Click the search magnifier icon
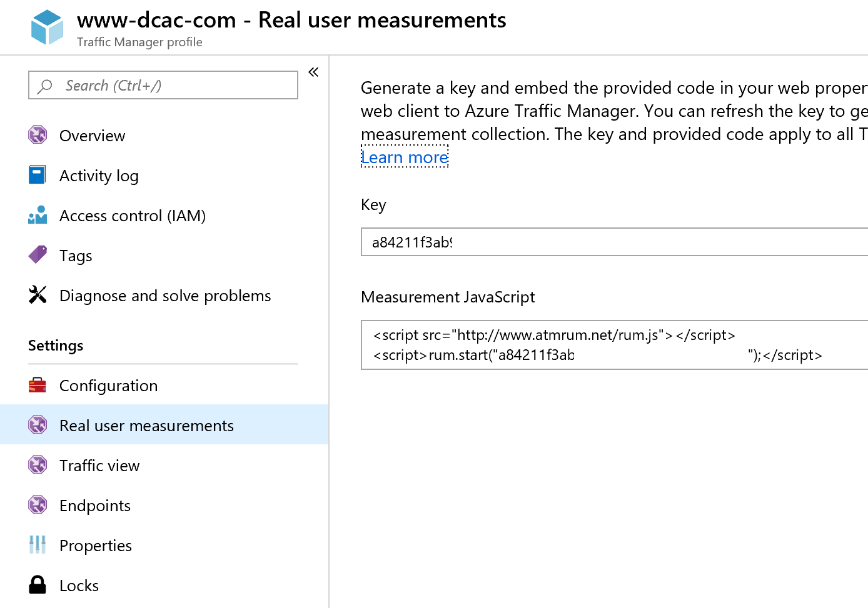The width and height of the screenshot is (868, 608). [x=44, y=86]
